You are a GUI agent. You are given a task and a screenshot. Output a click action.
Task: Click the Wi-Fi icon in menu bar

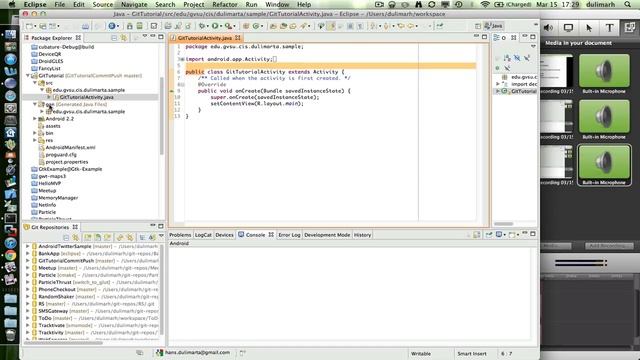pos(484,4)
